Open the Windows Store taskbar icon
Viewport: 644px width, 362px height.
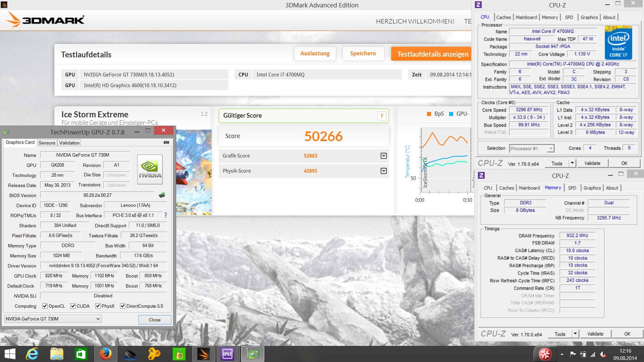pyautogui.click(x=81, y=354)
